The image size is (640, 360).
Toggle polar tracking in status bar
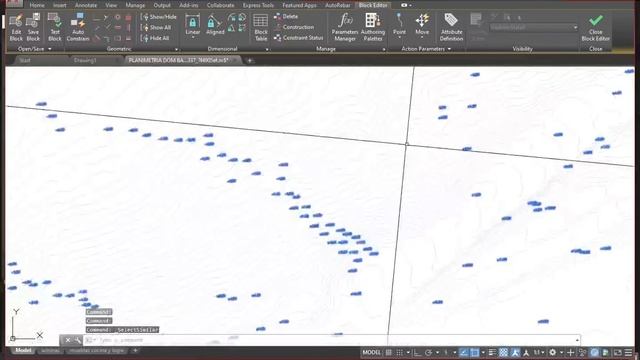coord(428,352)
